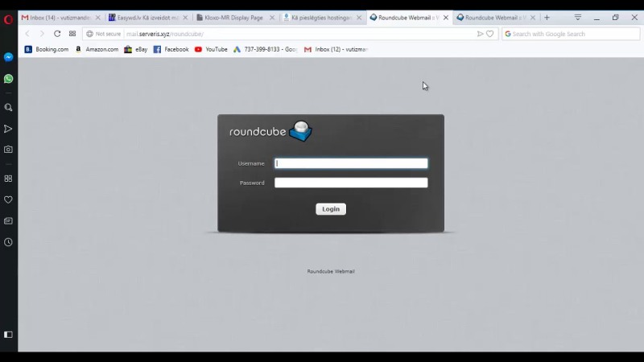Reload the current page
644x362 pixels.
pyautogui.click(x=57, y=34)
